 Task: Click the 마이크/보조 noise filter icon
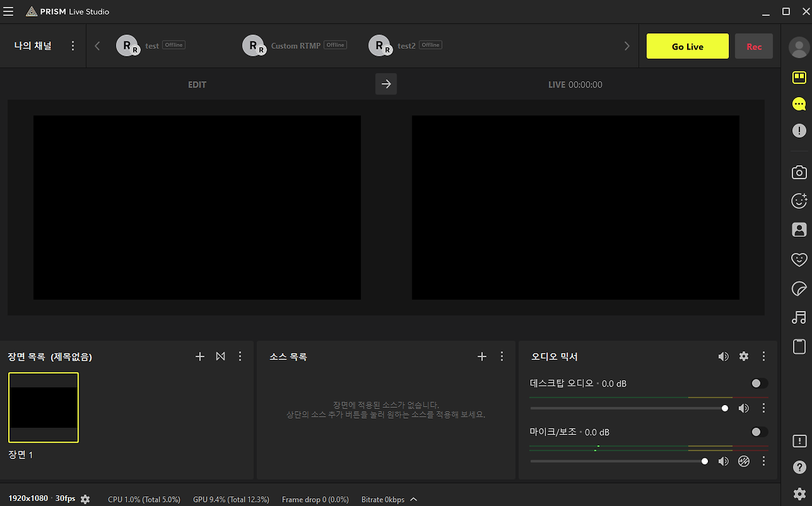click(x=743, y=462)
